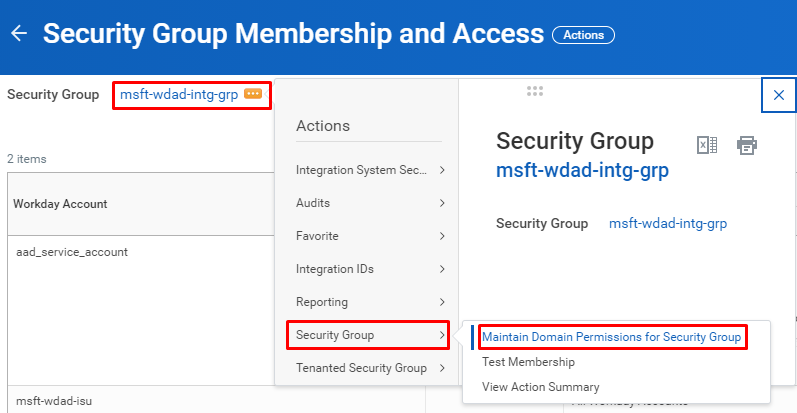
Task: Select Test Membership option
Action: (528, 362)
